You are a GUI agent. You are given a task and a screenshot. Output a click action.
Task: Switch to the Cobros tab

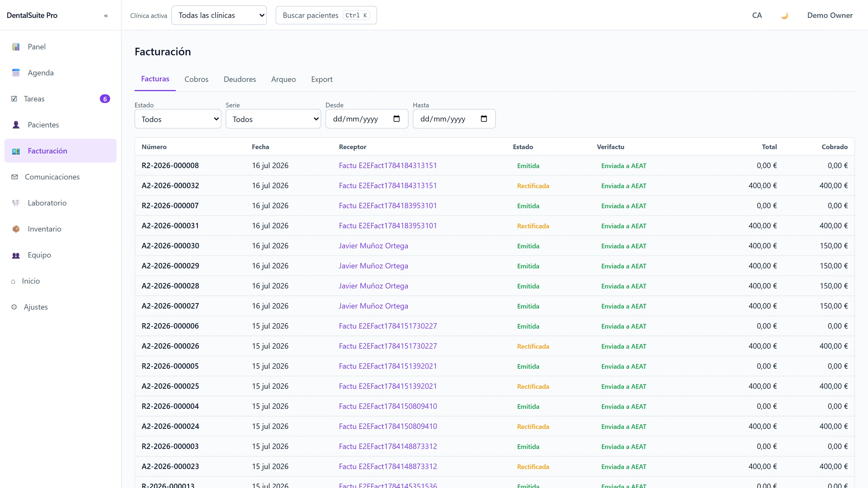tap(196, 79)
